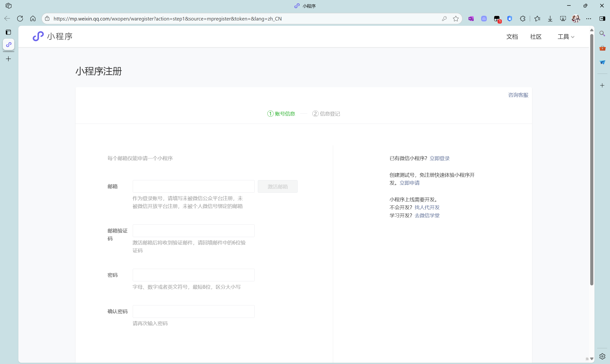
Task: Click the scrollbar down arrow
Action: [x=592, y=359]
